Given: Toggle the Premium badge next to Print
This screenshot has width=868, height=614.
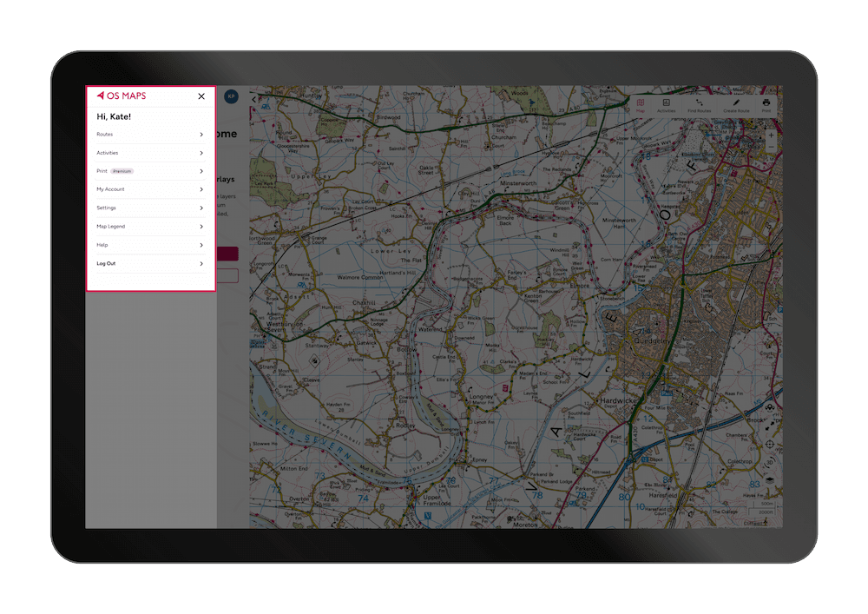Looking at the screenshot, I should (121, 171).
